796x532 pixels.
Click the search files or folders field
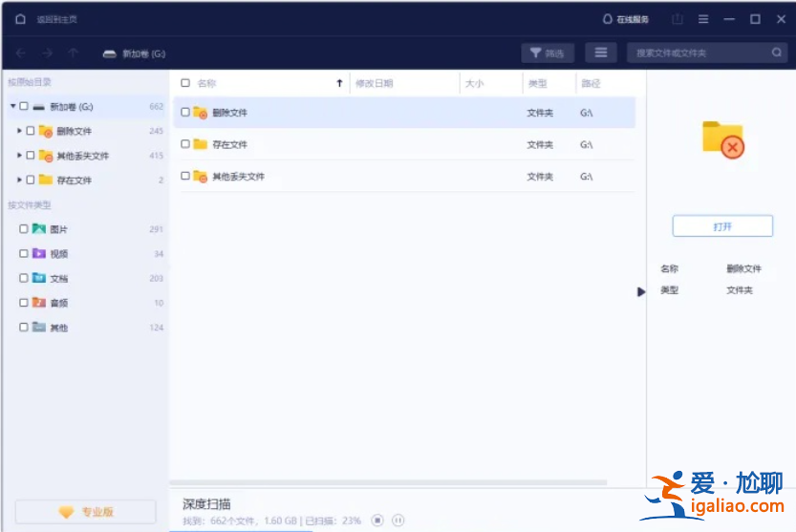coord(707,53)
